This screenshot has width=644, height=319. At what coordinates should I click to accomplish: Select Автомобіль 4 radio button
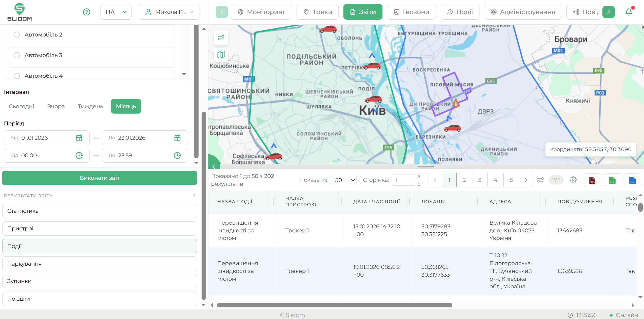click(17, 76)
